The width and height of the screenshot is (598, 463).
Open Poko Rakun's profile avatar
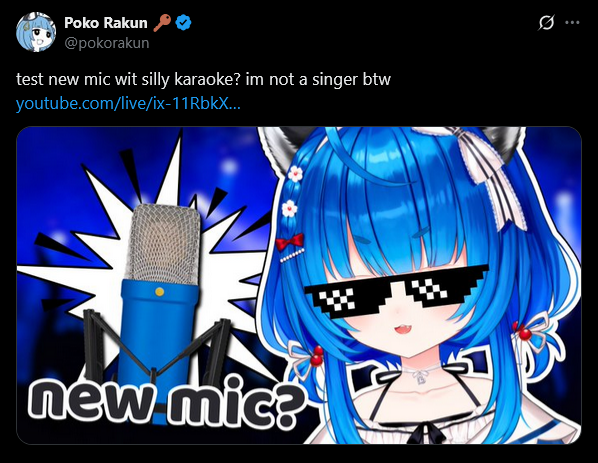click(36, 32)
